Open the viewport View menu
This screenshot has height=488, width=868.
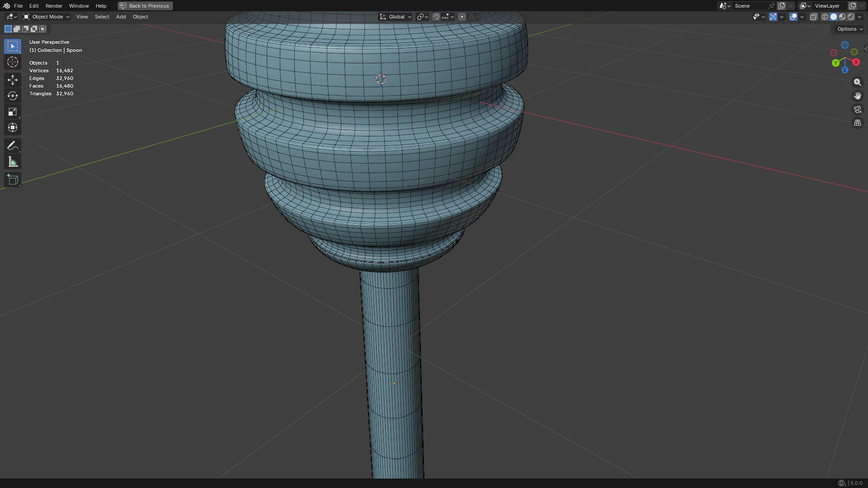82,17
